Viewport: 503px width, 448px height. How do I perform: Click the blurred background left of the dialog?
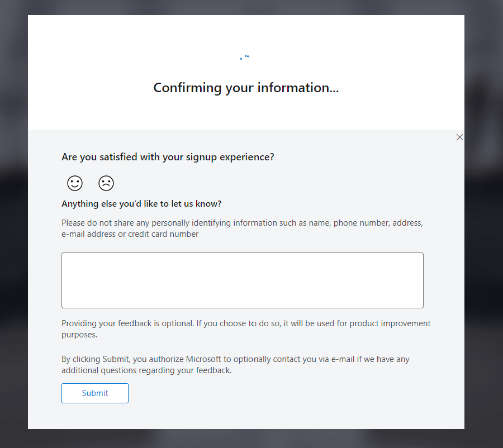[13, 223]
